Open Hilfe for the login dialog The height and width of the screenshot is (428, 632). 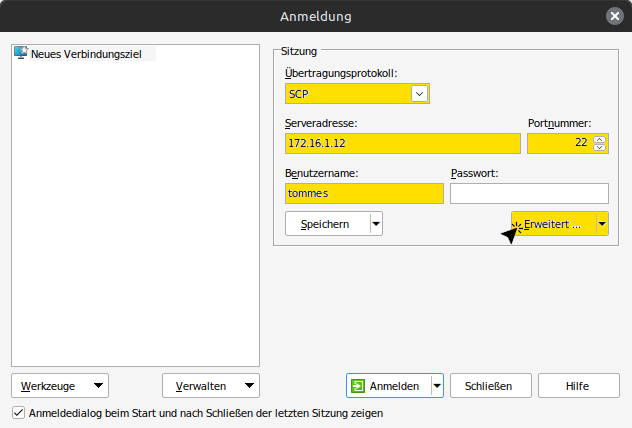point(578,386)
